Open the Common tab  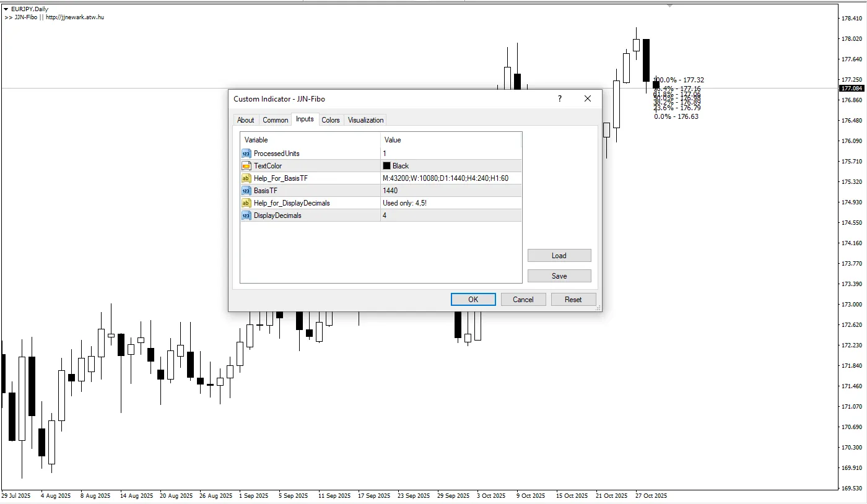tap(275, 120)
